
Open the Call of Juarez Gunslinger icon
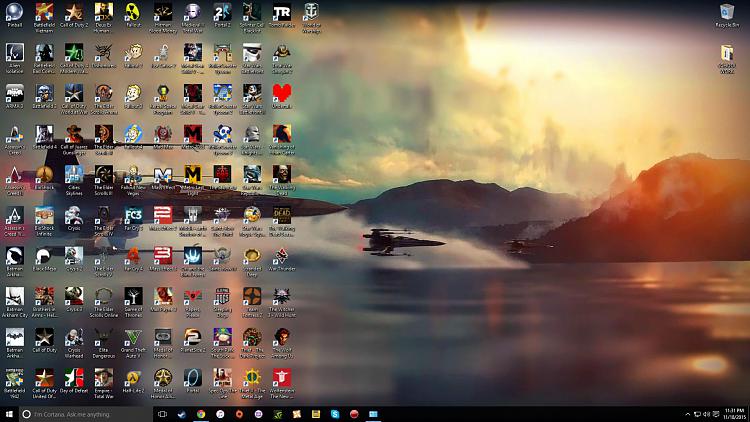point(74,140)
